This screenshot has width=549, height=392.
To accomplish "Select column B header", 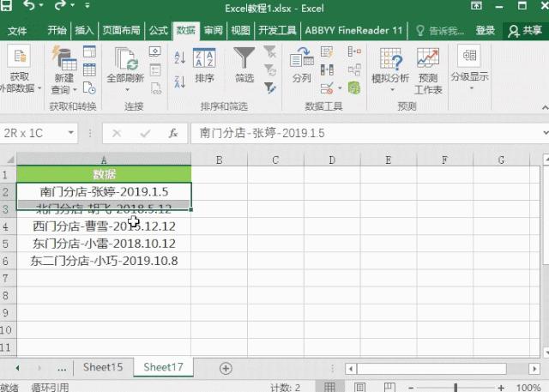I will click(220, 160).
